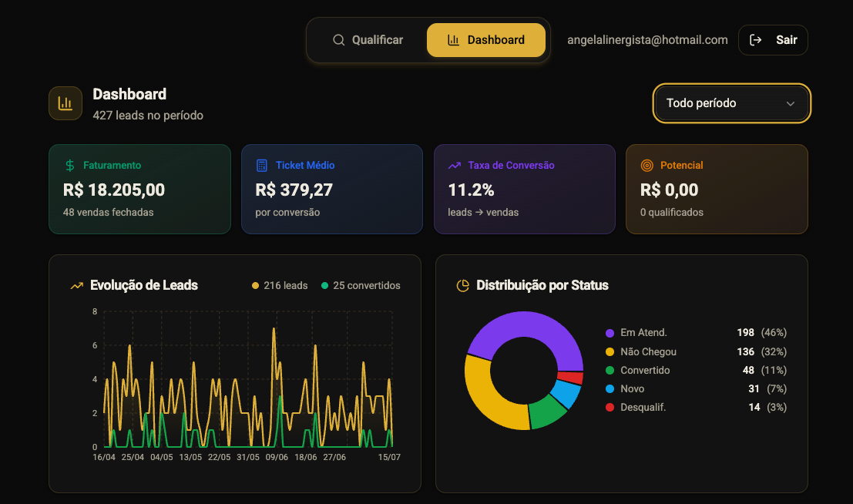Click the dollar sign Faturamento icon
Image resolution: width=853 pixels, height=504 pixels.
tap(69, 166)
